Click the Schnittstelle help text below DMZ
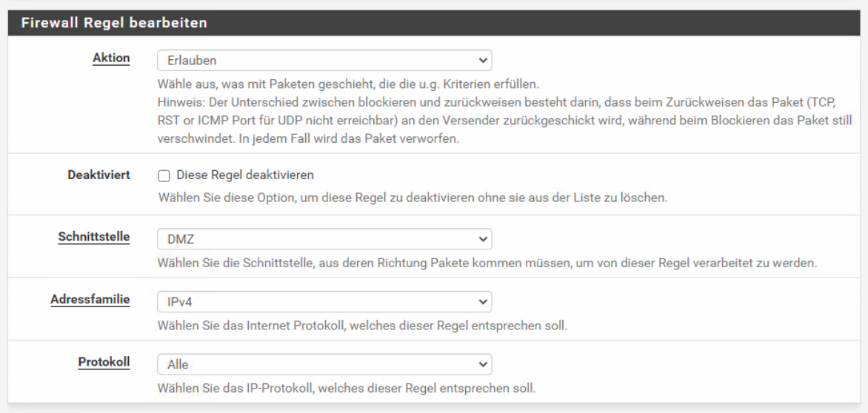This screenshot has height=413, width=868. 487,263
